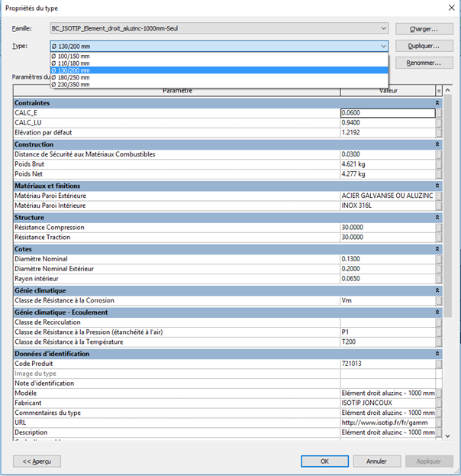Select Ø 100/150 mm from type list

(73, 57)
